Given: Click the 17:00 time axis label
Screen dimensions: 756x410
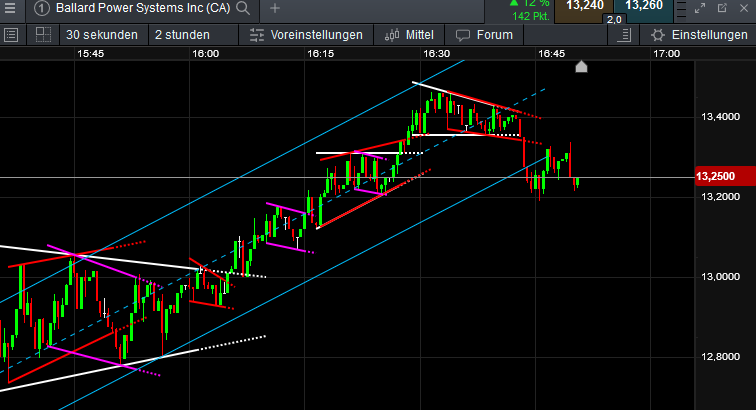Looking at the screenshot, I should (x=666, y=54).
